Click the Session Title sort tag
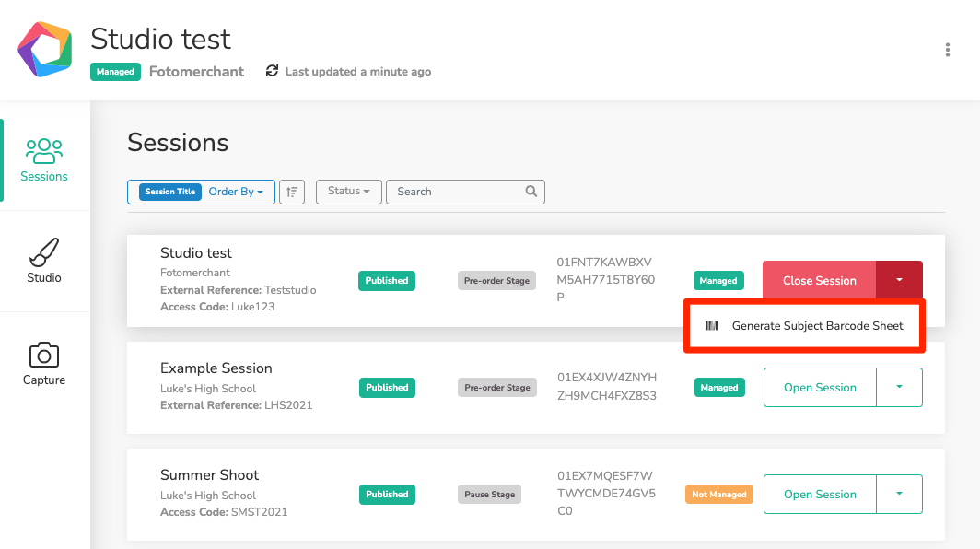 [170, 192]
